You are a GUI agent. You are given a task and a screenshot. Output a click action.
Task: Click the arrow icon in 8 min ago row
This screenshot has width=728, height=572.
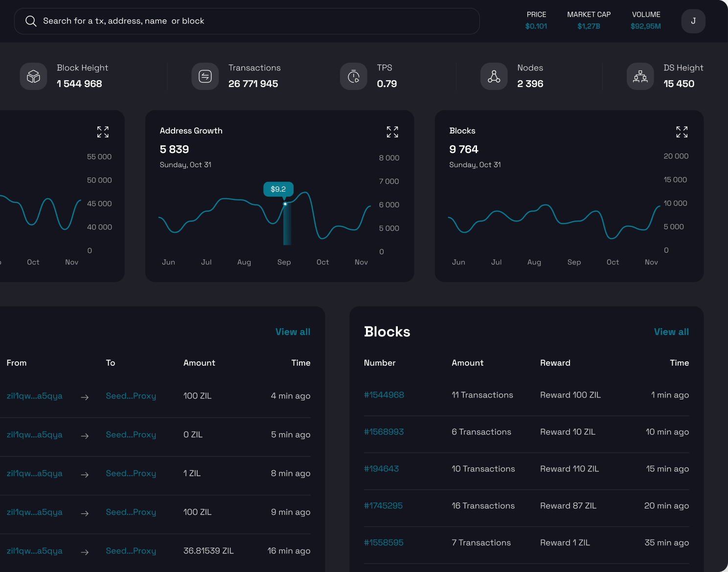[85, 475]
